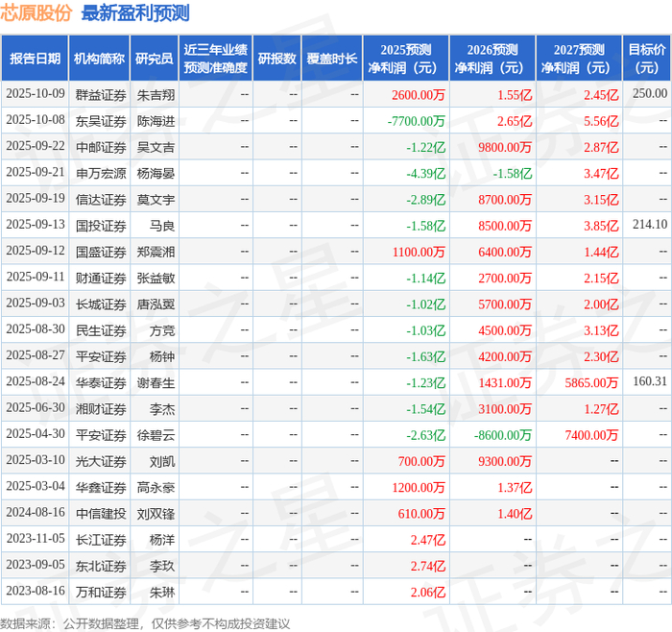Select the date cell 2025-10-09
Image resolution: width=672 pixels, height=632 pixels.
[36, 93]
